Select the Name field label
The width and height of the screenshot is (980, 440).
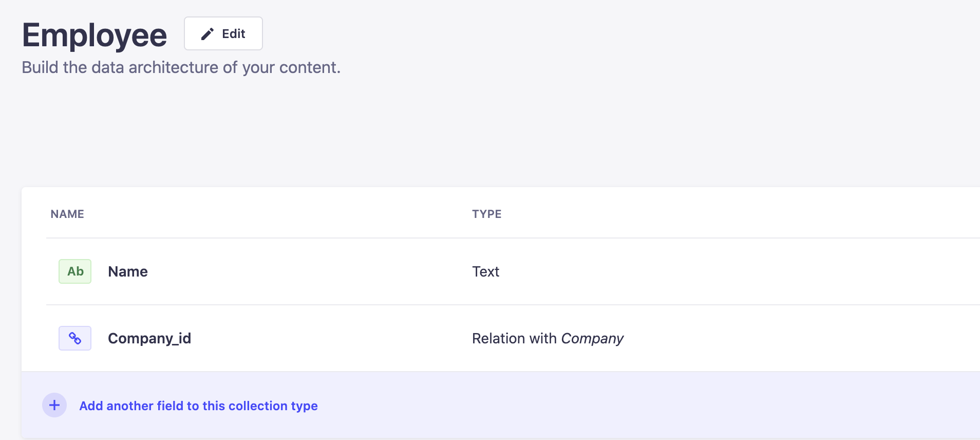[128, 271]
